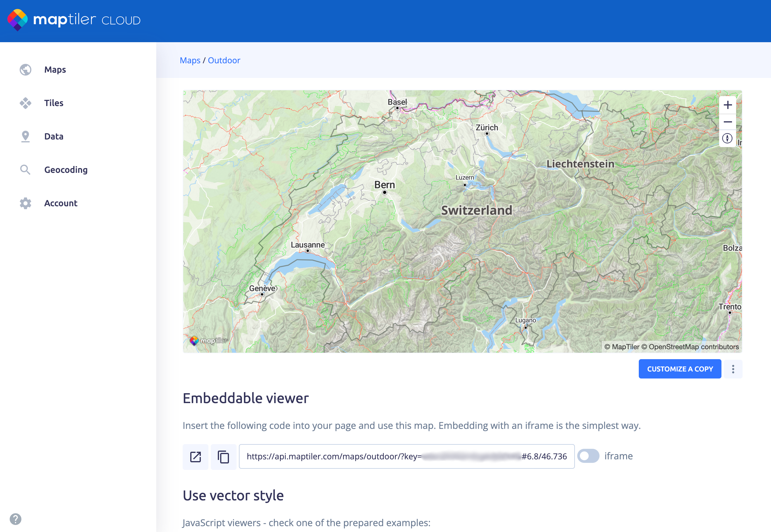The height and width of the screenshot is (532, 771).
Task: Click the viewer URL text field
Action: pos(407,456)
